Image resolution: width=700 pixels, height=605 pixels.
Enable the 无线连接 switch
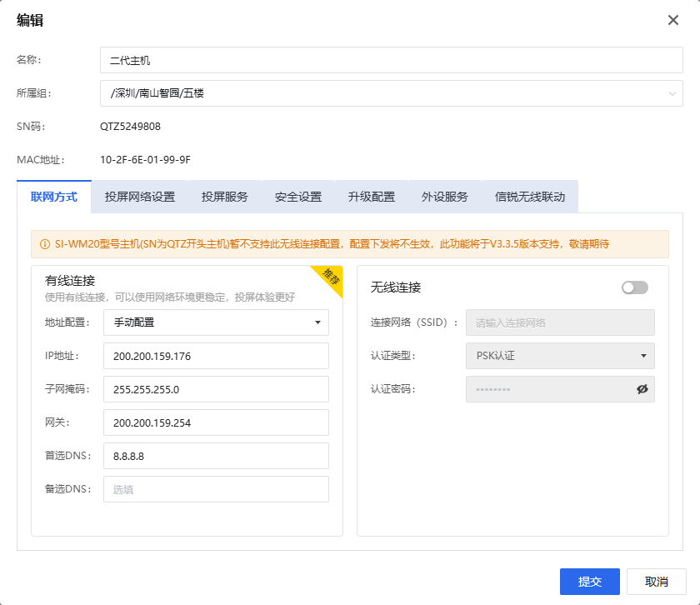point(634,287)
